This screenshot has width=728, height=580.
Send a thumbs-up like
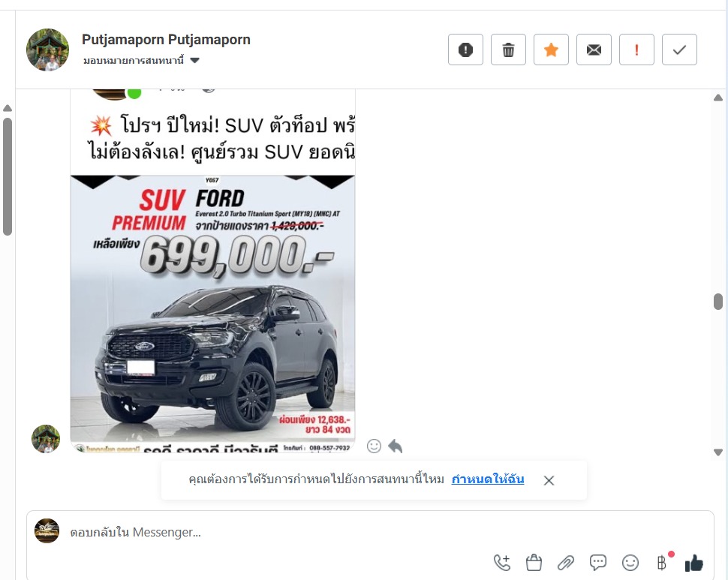693,563
